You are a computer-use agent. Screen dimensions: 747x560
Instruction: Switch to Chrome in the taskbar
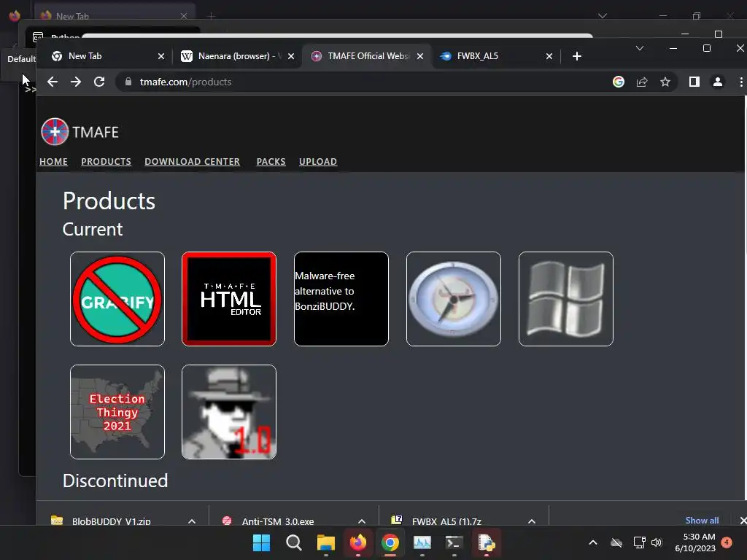[x=390, y=542]
